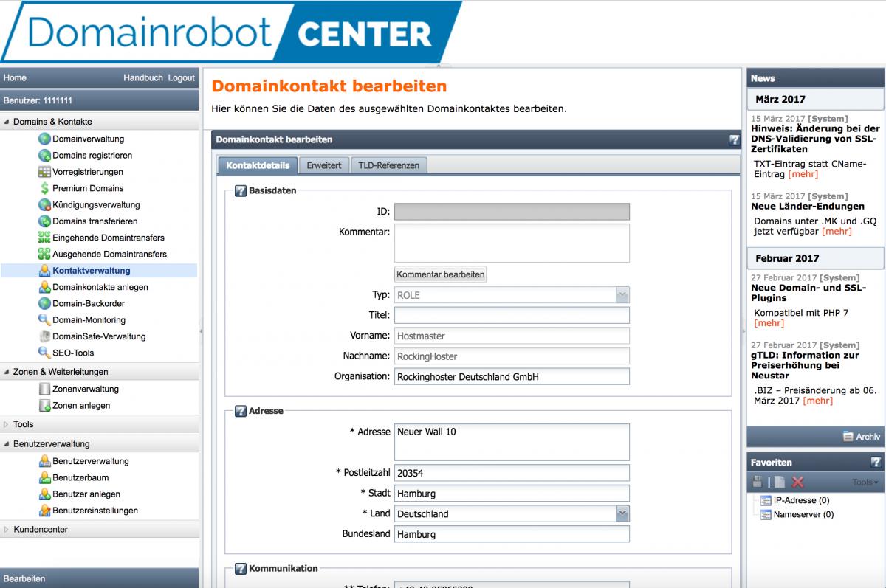Expand the Tools section

(7, 425)
